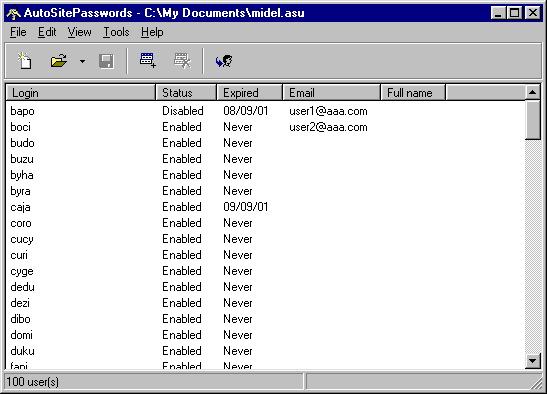Click the Email column header

[x=331, y=93]
